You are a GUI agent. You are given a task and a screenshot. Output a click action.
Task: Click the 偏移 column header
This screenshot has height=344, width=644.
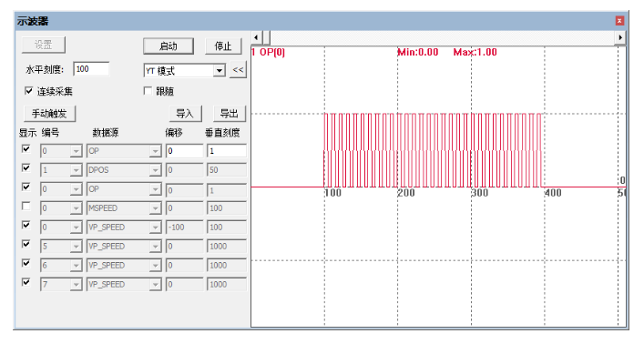174,133
